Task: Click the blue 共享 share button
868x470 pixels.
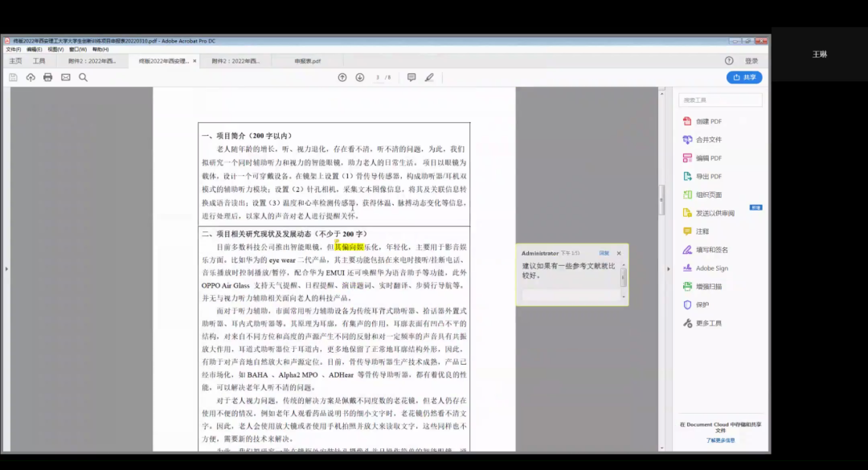Action: (x=744, y=77)
